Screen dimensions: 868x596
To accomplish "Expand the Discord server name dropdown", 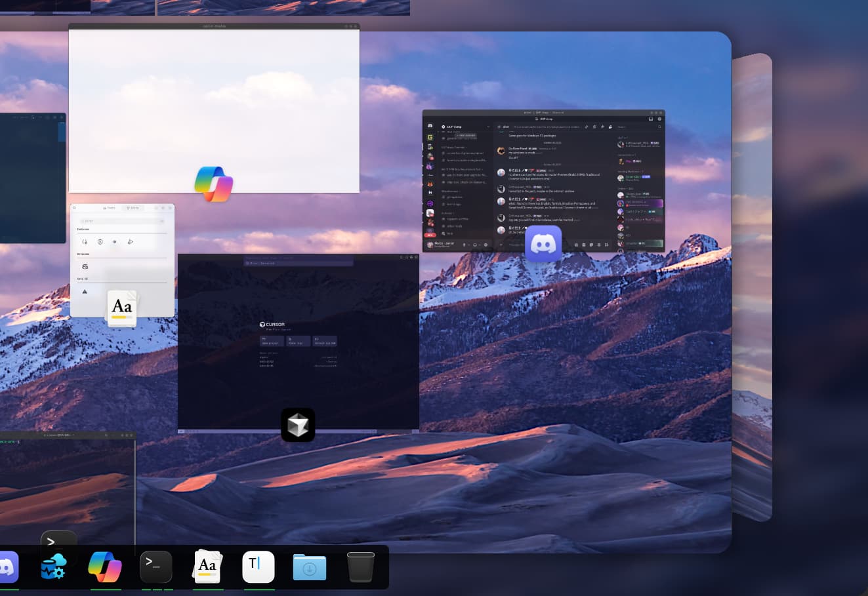I will tap(487, 127).
